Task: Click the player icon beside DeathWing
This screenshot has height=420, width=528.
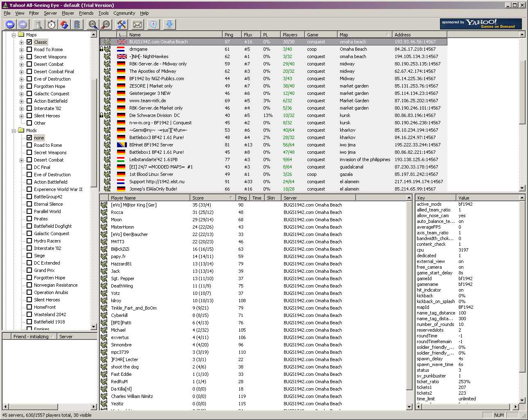Action: [104, 286]
